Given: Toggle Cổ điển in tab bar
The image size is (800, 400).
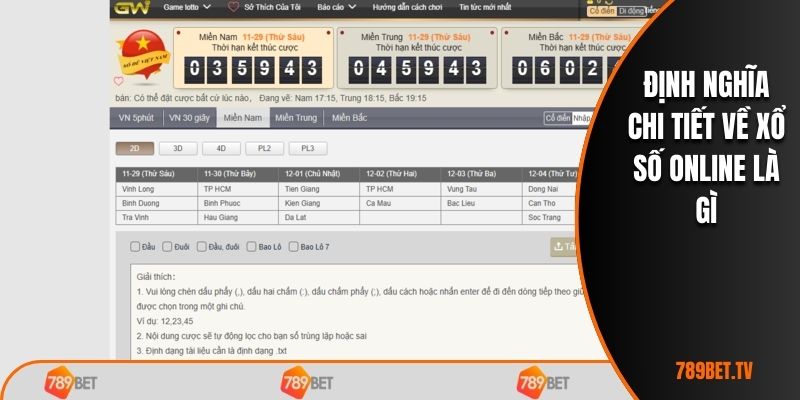Looking at the screenshot, I should coord(558,118).
